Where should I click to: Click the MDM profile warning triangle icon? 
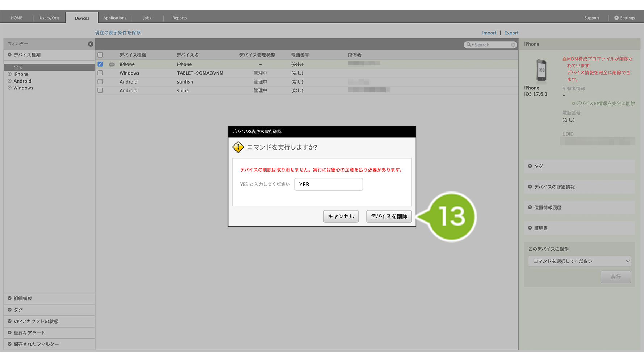564,59
